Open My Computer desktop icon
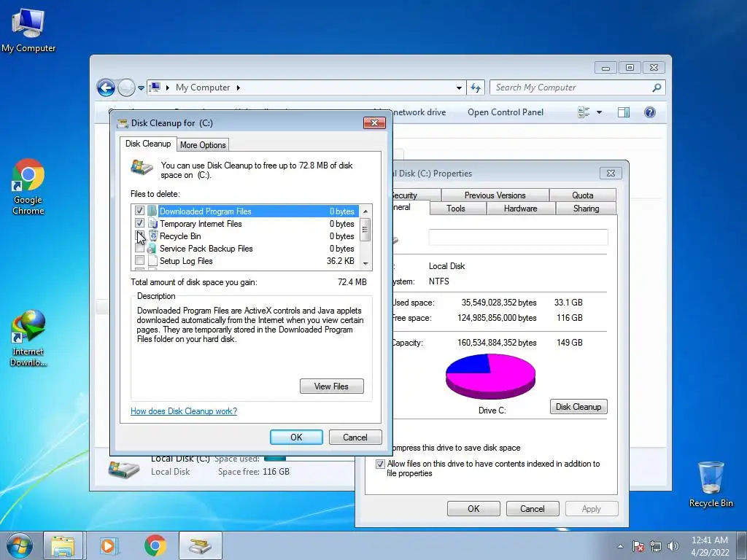Image resolution: width=747 pixels, height=560 pixels. coord(28,30)
